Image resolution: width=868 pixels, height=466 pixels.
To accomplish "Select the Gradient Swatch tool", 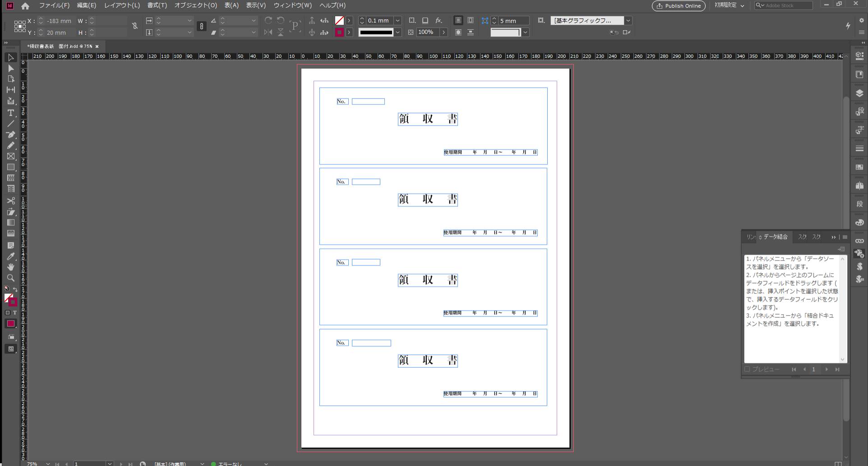I will click(11, 223).
